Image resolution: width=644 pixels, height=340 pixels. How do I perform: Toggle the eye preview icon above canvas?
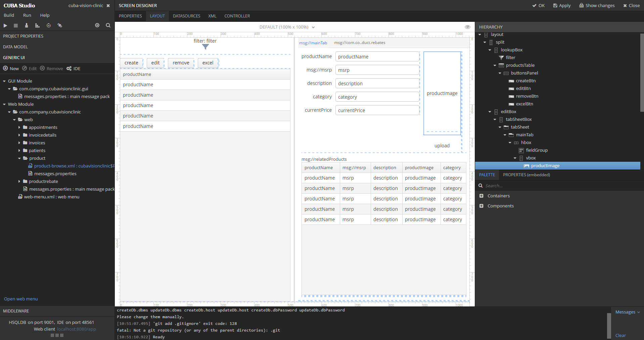coord(467,27)
